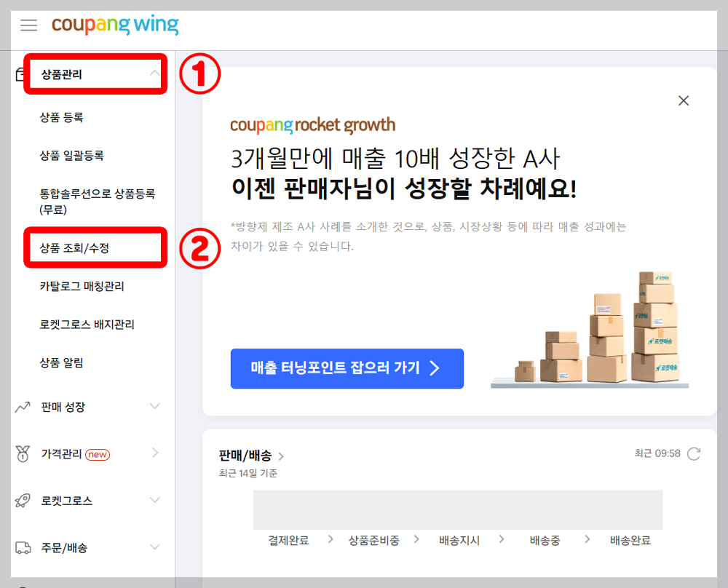Open the 판매 성장 menu label
728x588 pixels.
point(63,407)
